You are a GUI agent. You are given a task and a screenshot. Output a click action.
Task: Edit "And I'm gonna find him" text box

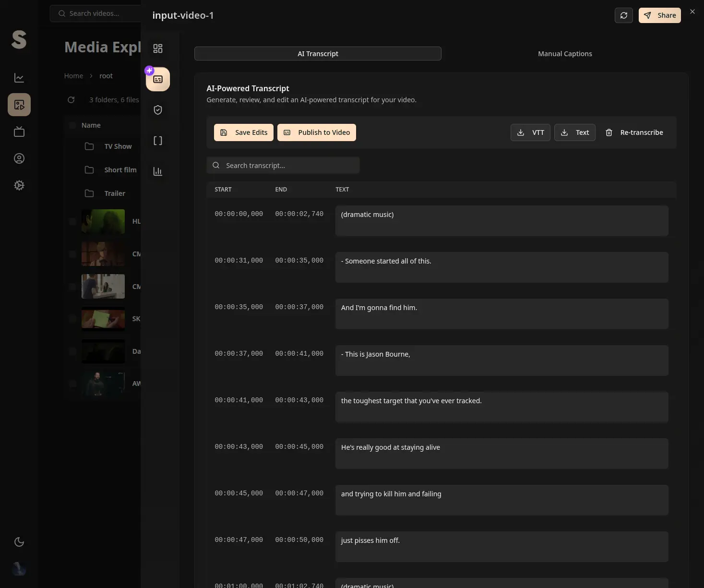pyautogui.click(x=501, y=314)
